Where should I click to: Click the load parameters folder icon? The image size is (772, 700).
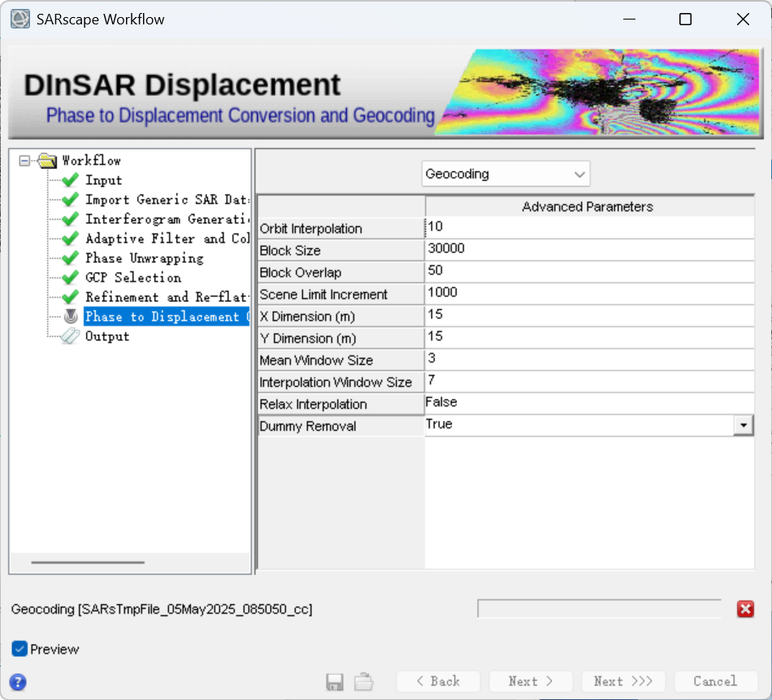click(x=364, y=682)
